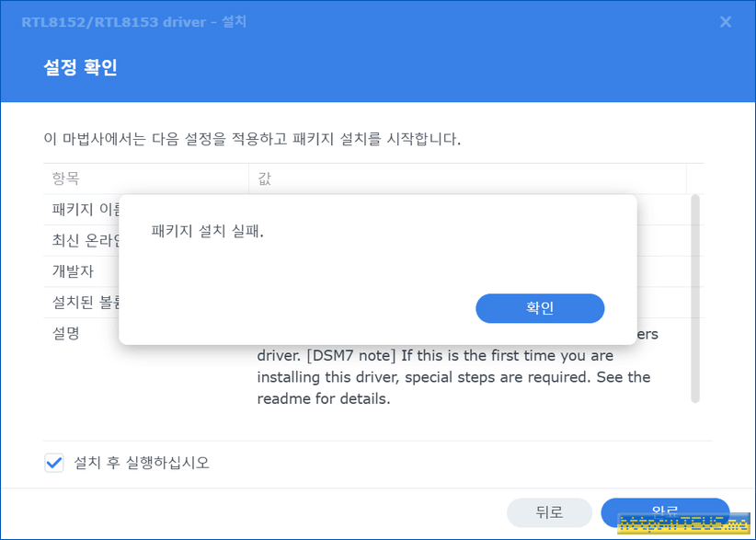Click the wizard intro sentence above table

coord(252,139)
